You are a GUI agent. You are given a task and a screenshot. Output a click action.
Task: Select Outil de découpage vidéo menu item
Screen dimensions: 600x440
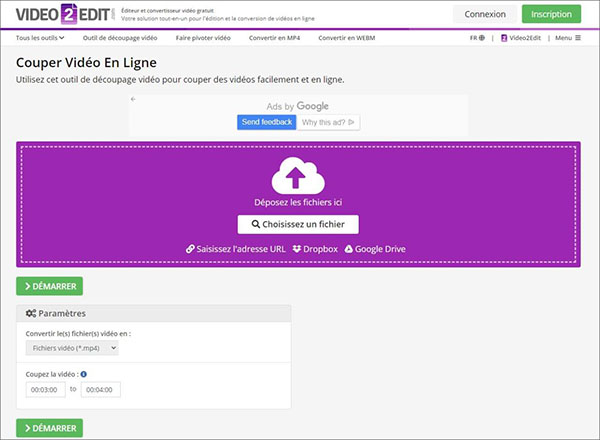click(x=120, y=38)
